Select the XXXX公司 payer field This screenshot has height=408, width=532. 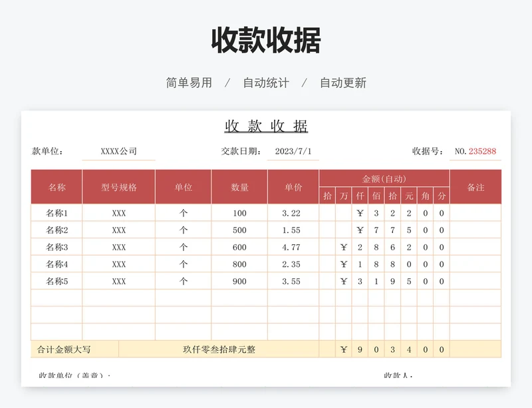pyautogui.click(x=119, y=151)
